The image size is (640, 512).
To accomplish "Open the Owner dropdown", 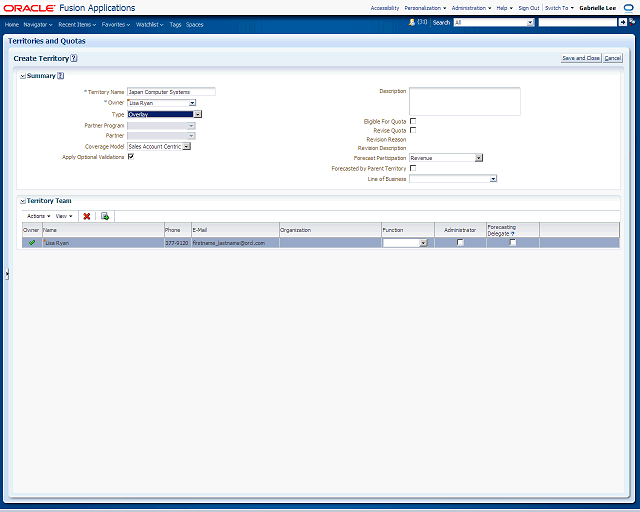I will pyautogui.click(x=192, y=103).
